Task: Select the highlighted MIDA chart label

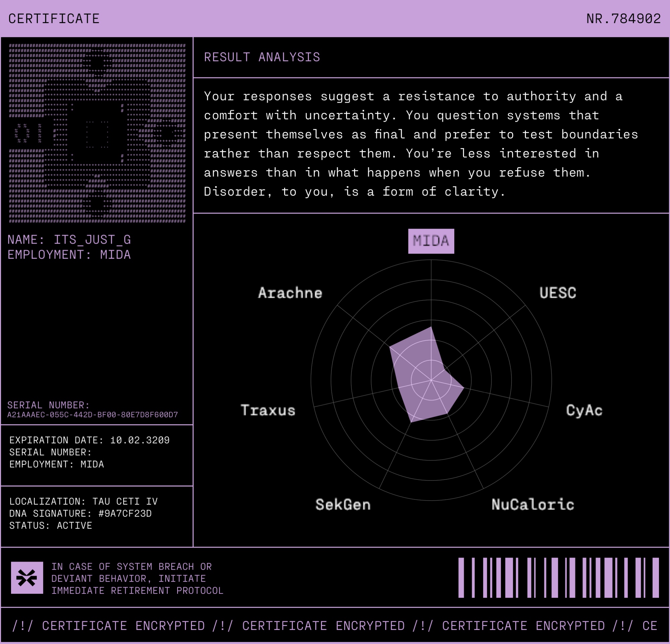Action: (x=431, y=241)
